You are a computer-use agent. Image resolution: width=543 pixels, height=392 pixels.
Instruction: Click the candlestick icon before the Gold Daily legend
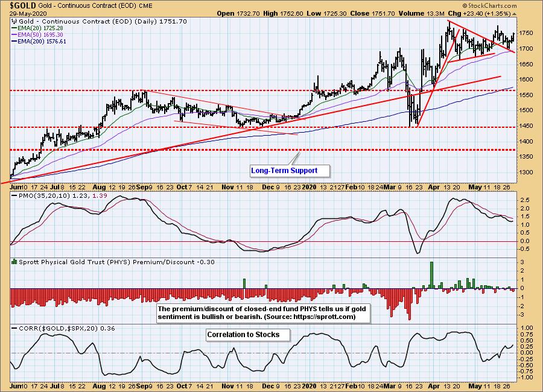point(14,22)
